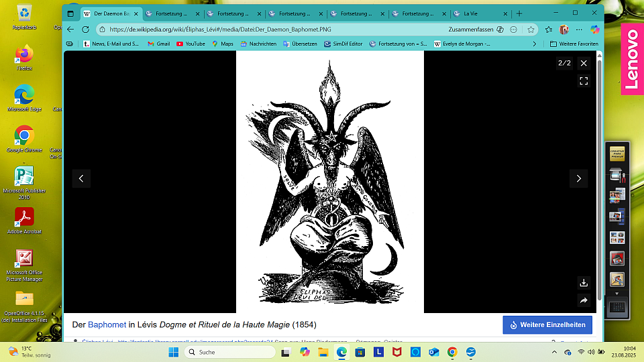Show hidden system tray icons
Screen dimensions: 644x362
point(554,352)
